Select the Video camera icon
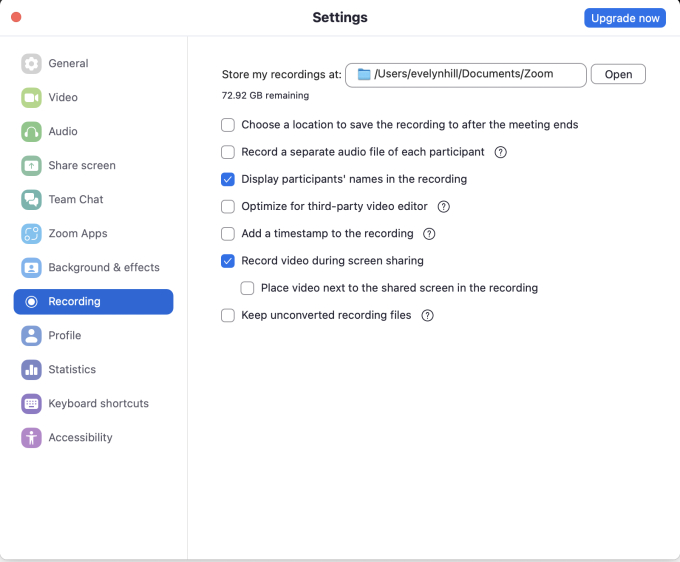Image resolution: width=680 pixels, height=562 pixels. pyautogui.click(x=31, y=98)
